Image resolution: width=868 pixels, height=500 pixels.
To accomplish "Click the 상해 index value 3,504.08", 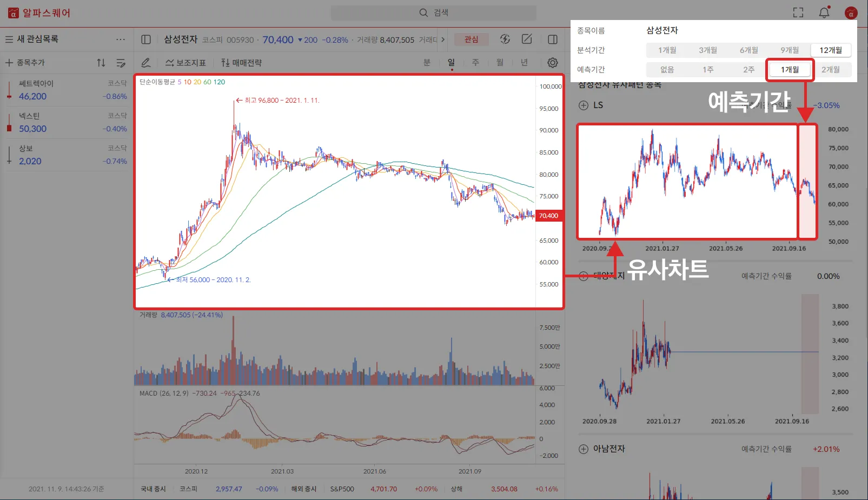I will click(504, 489).
